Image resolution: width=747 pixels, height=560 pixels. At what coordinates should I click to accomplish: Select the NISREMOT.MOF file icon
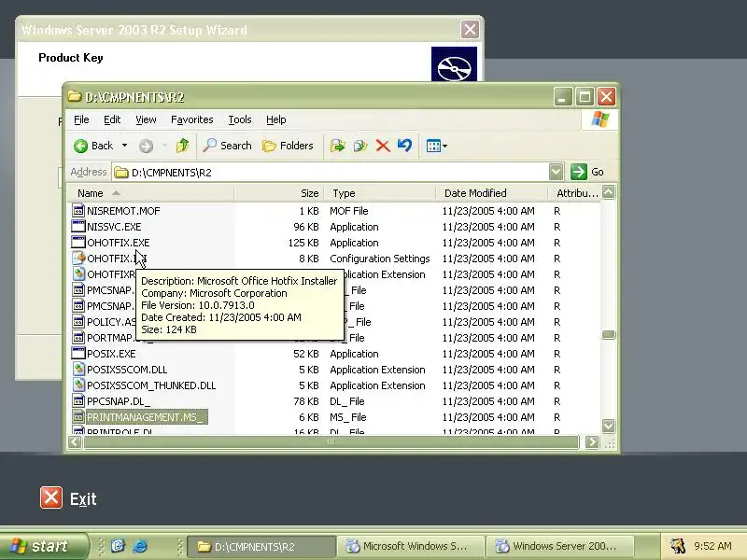[78, 210]
